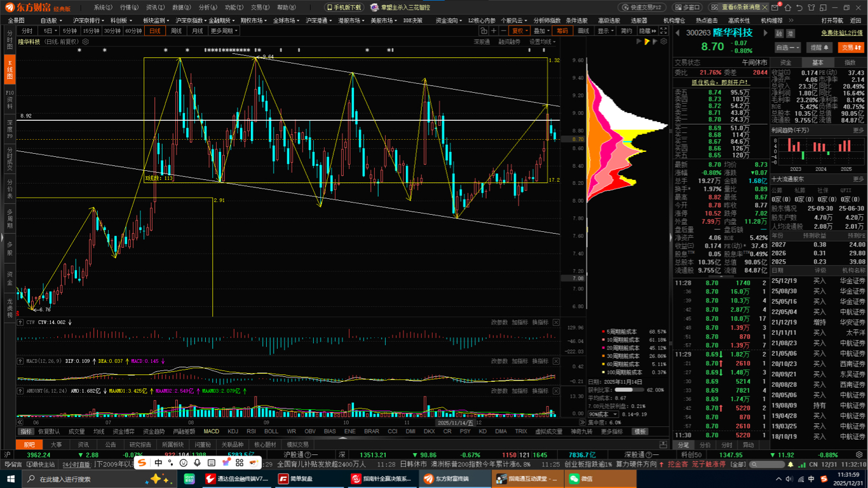Select the BOLL indicator tab

pos(271,431)
